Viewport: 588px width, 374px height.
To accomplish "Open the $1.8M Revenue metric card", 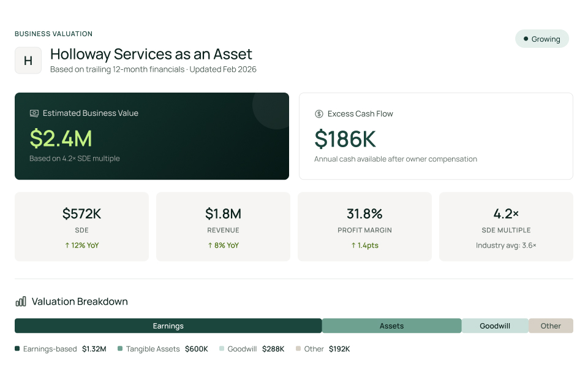I will 223,227.
